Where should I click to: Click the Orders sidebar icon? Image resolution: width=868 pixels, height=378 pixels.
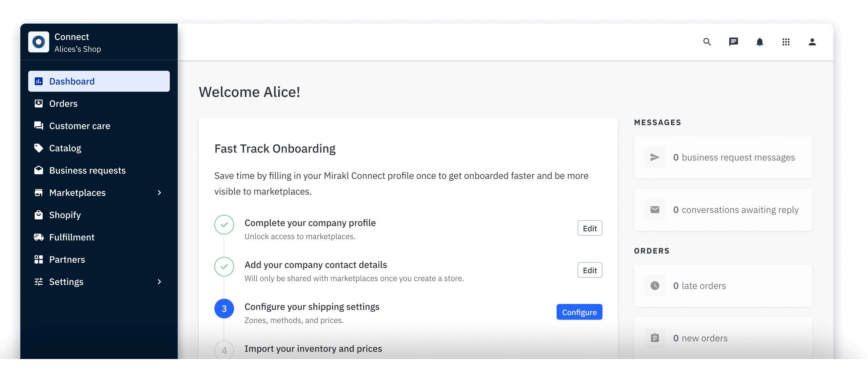point(39,103)
